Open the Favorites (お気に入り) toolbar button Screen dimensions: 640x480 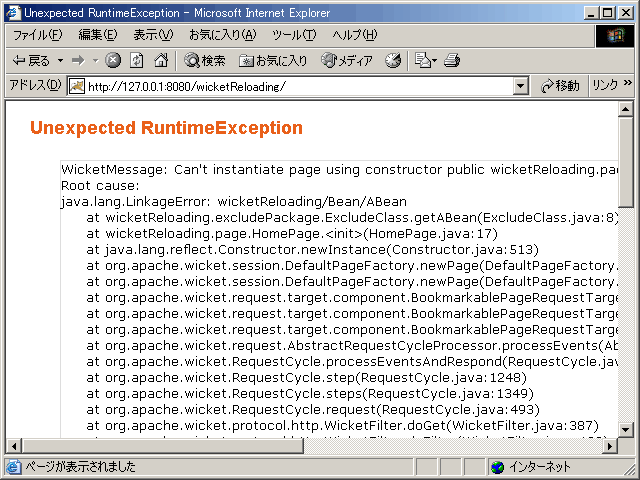[273, 61]
